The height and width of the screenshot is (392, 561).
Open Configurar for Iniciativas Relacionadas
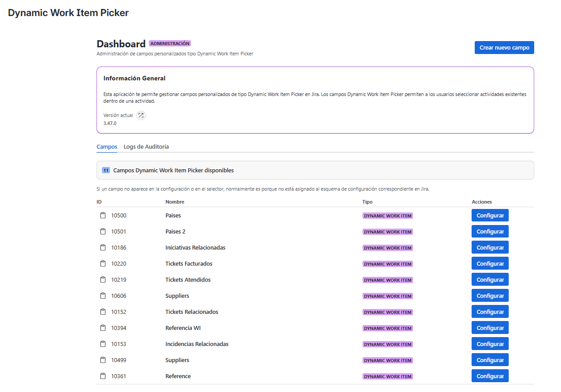click(x=490, y=248)
